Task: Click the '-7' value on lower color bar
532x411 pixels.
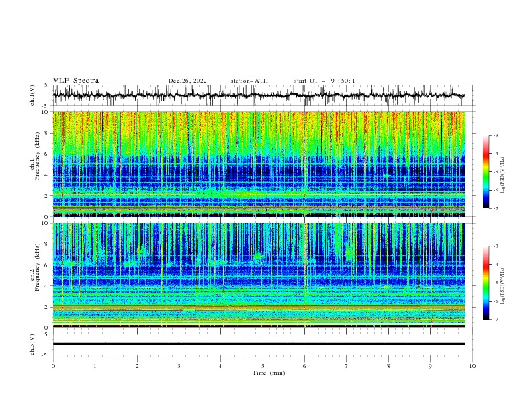Action: 495,319
